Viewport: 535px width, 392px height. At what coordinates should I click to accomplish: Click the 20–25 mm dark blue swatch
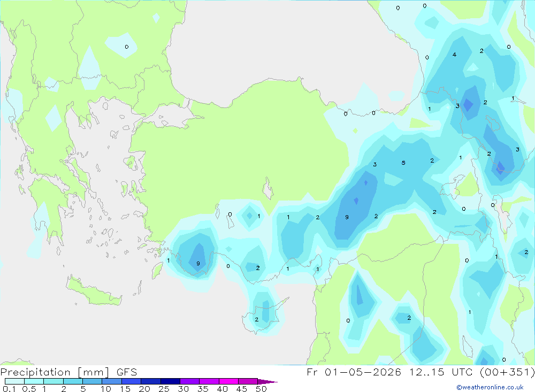[x=151, y=381]
